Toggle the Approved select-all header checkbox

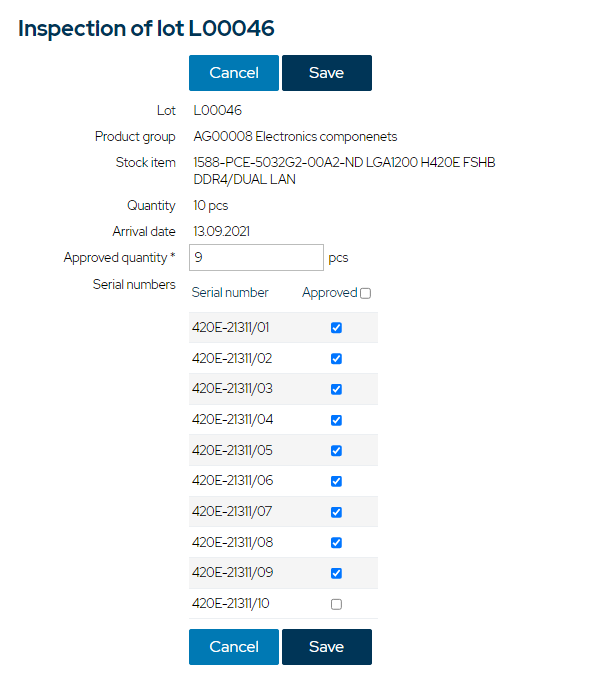click(x=366, y=293)
